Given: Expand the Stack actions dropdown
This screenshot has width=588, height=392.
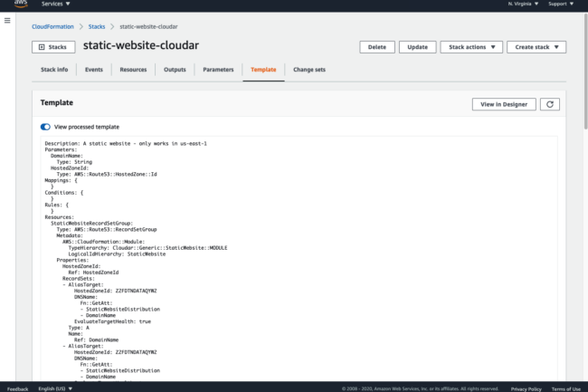Looking at the screenshot, I should tap(471, 47).
